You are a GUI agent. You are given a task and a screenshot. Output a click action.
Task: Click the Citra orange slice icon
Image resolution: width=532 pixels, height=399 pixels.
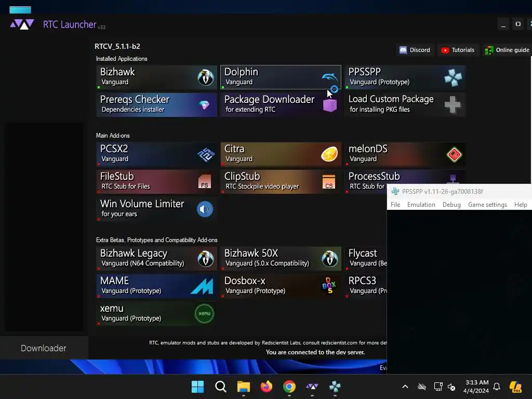tap(329, 154)
